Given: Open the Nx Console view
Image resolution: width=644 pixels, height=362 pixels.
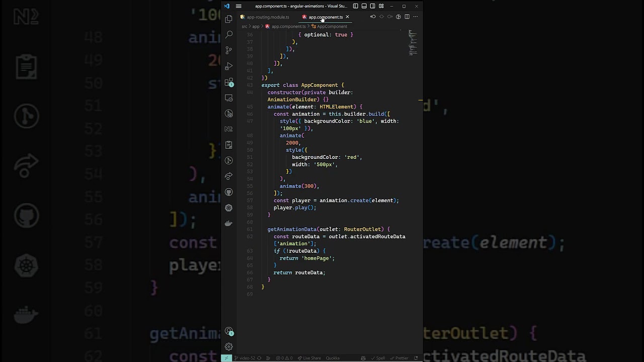Looking at the screenshot, I should coord(229,129).
